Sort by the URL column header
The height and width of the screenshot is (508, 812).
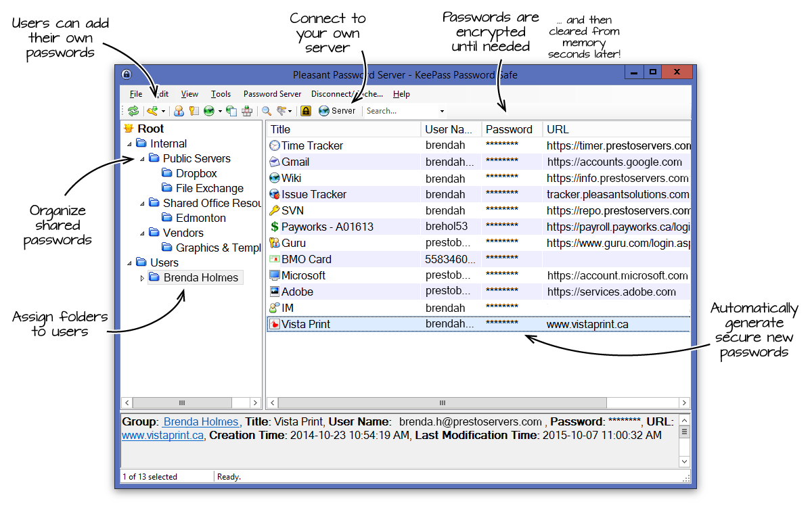pos(616,129)
